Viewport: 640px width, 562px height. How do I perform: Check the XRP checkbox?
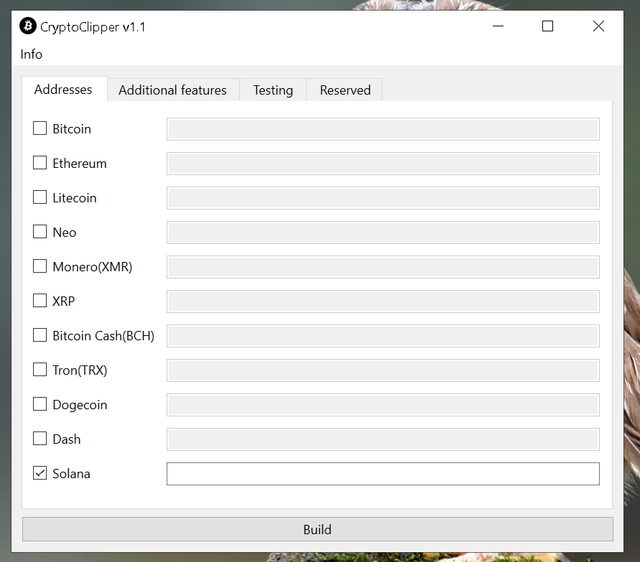[40, 300]
